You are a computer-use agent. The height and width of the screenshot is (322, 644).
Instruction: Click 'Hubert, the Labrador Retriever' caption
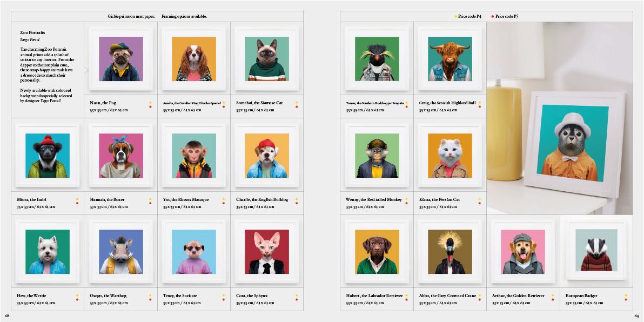coord(374,296)
